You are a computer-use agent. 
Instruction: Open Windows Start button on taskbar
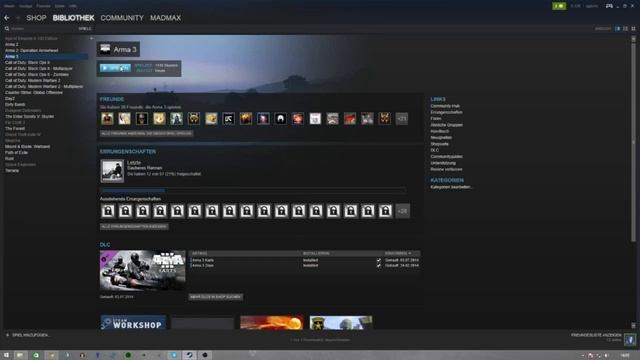(x=6, y=355)
